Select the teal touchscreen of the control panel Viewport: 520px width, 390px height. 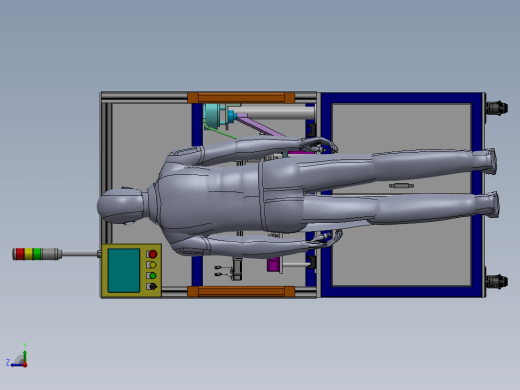click(x=124, y=270)
